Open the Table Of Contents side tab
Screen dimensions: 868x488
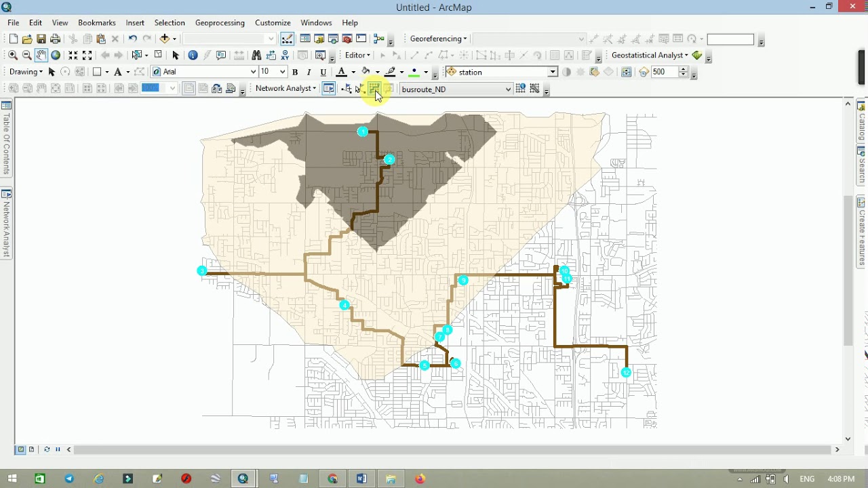point(6,139)
